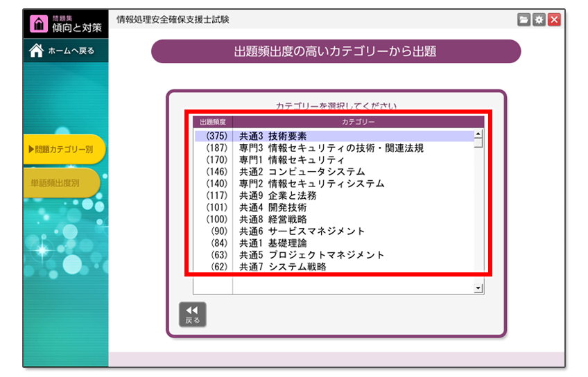Click the 情報処理安全確保支援士試験 title text
The width and height of the screenshot is (588, 377).
(x=173, y=19)
